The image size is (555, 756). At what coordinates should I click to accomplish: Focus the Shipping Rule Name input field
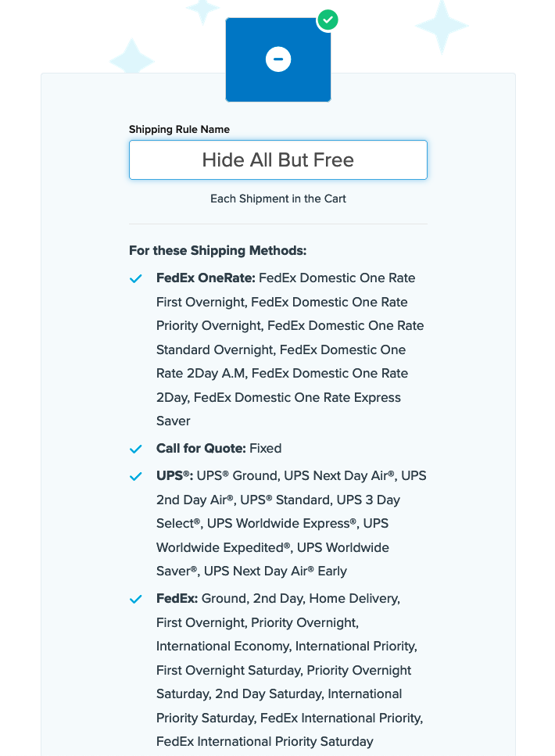coord(278,159)
